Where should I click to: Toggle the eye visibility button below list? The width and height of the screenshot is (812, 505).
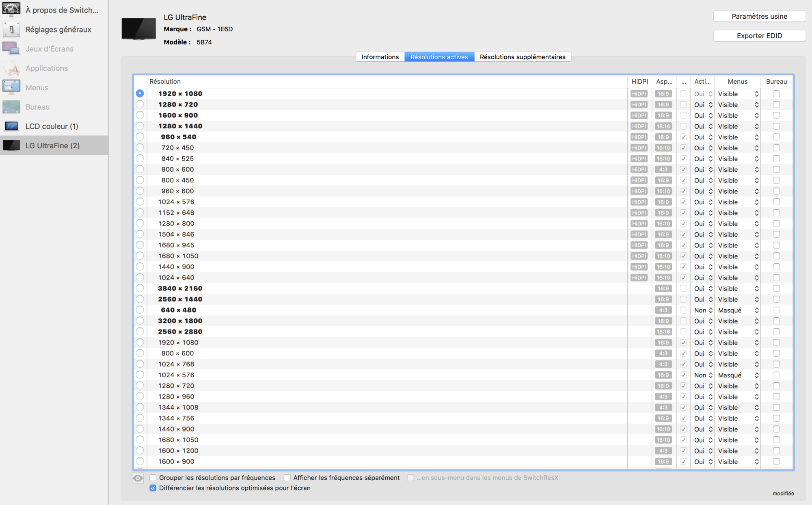[x=138, y=478]
